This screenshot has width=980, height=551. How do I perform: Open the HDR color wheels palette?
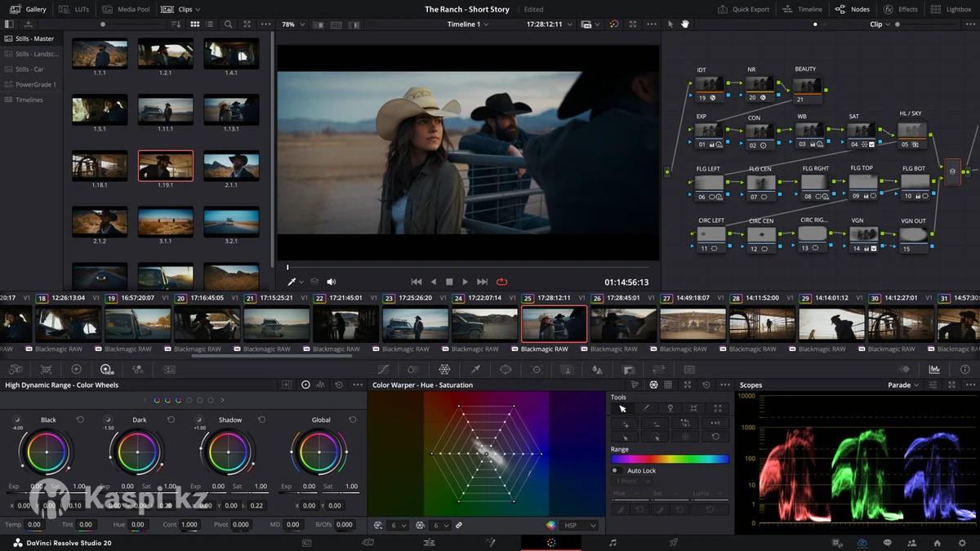106,370
